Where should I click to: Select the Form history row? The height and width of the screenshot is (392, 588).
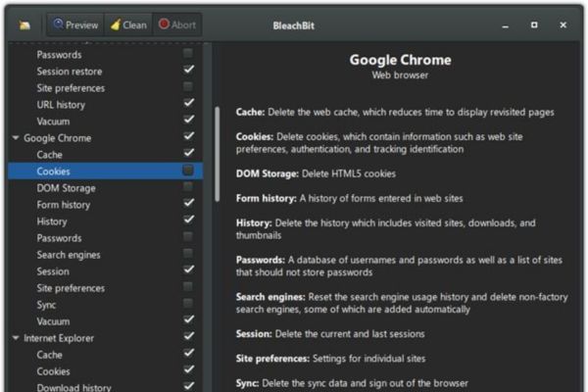(x=106, y=205)
